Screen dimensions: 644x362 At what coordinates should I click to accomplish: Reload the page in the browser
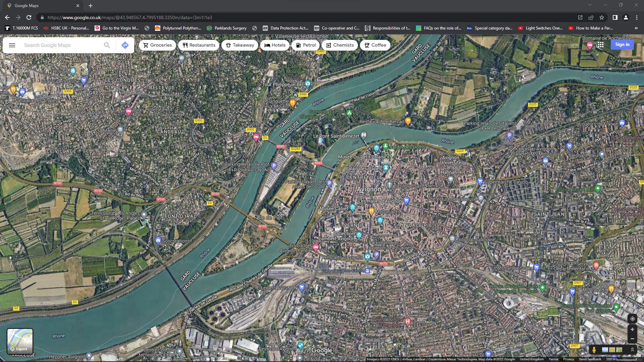[29, 17]
